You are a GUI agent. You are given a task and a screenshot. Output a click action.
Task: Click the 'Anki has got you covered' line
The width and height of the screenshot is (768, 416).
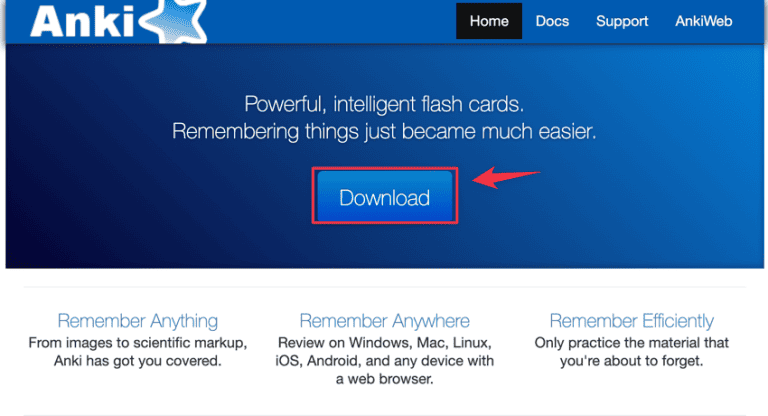(x=138, y=361)
